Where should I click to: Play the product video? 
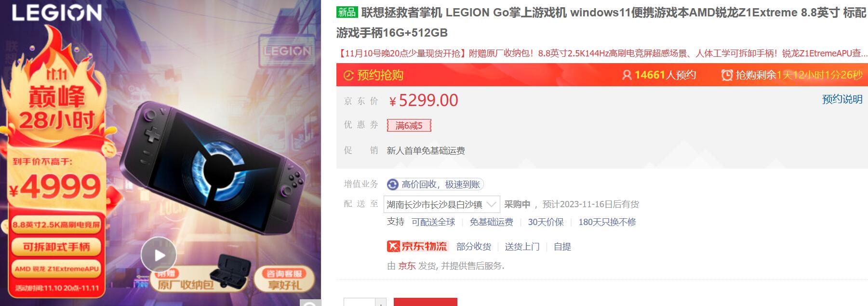click(159, 255)
